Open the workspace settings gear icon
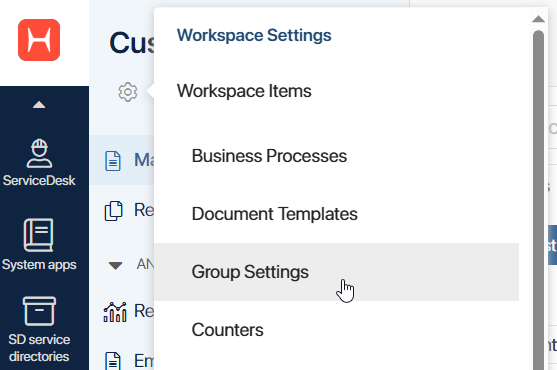557x370 pixels. click(x=128, y=92)
